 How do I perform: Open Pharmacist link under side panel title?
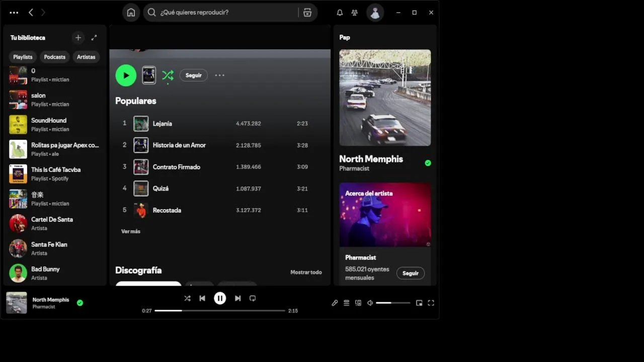coord(354,168)
